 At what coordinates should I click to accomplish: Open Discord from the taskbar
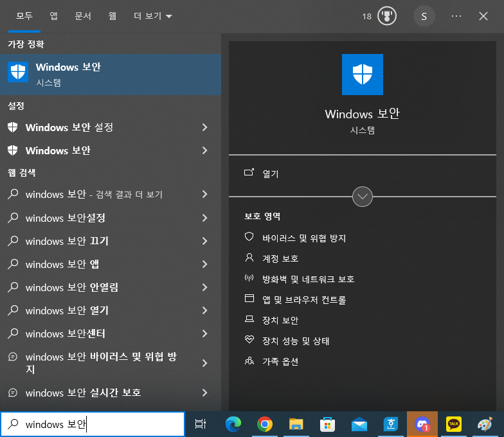[x=422, y=424]
